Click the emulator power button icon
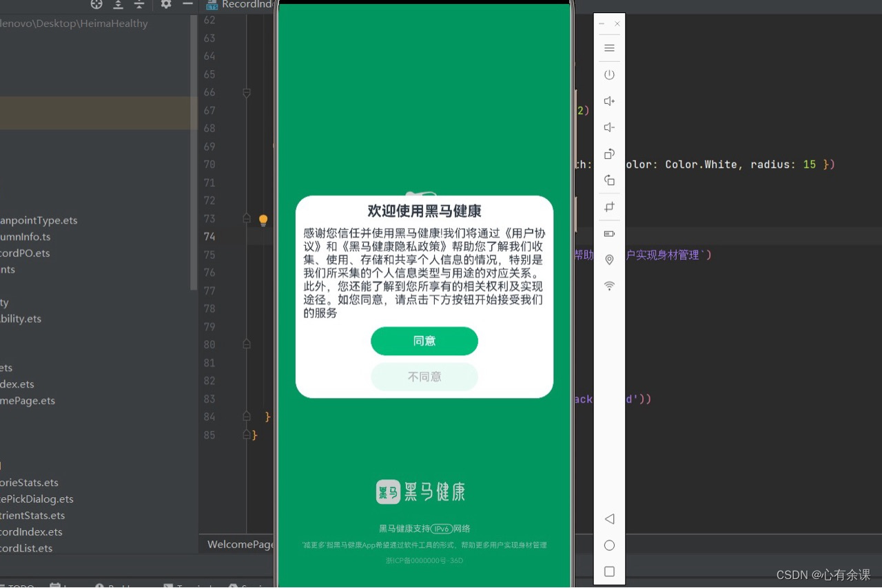The height and width of the screenshot is (588, 882). tap(609, 74)
